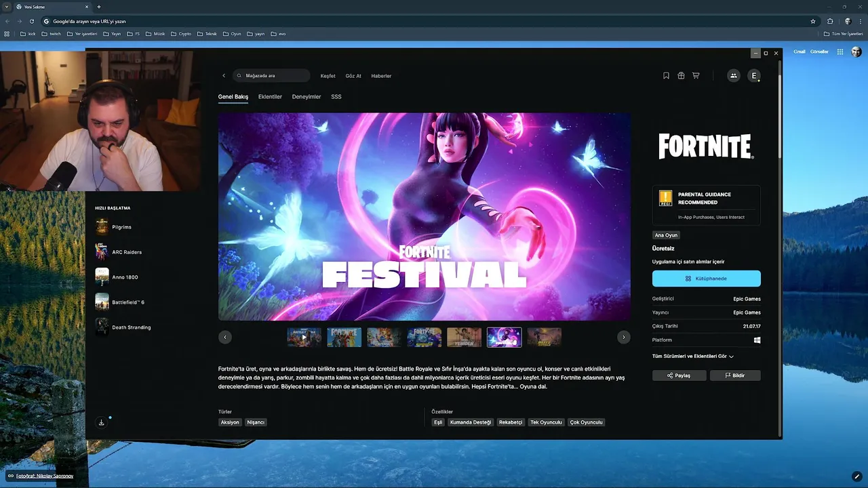Open Chrome tab search dropdown arrow

6,7
